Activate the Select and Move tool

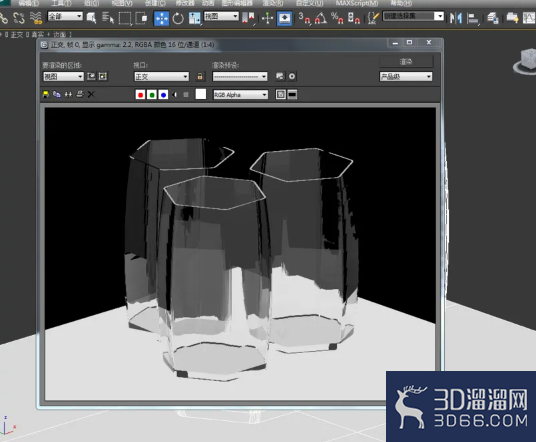pyautogui.click(x=161, y=18)
